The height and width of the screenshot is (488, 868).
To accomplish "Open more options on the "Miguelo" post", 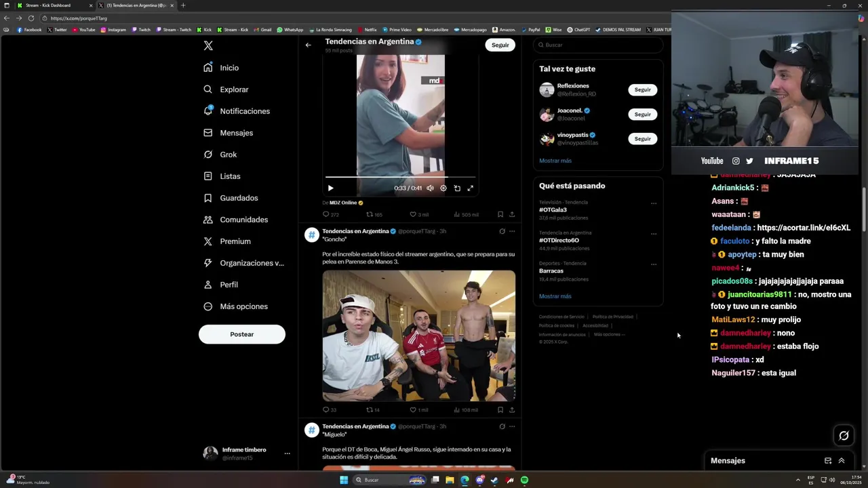I will coord(512,426).
